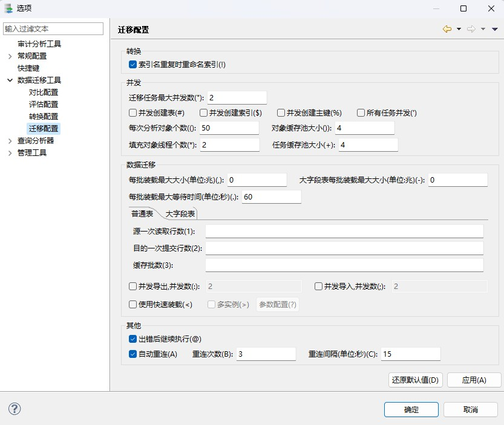
Task: Enable the 并发创建索引($) checkbox
Action: [x=203, y=112]
